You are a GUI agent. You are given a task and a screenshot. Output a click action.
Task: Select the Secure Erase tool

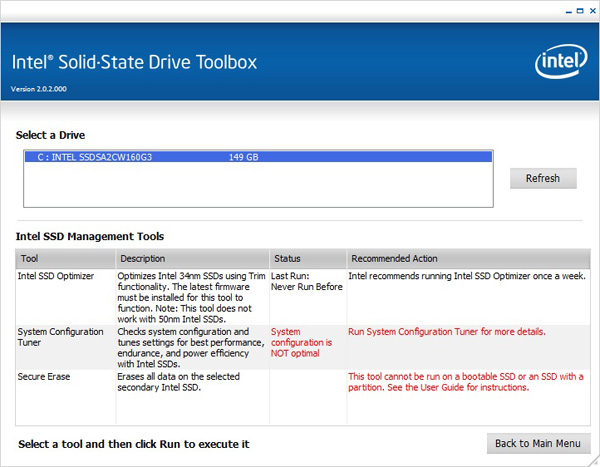(44, 377)
